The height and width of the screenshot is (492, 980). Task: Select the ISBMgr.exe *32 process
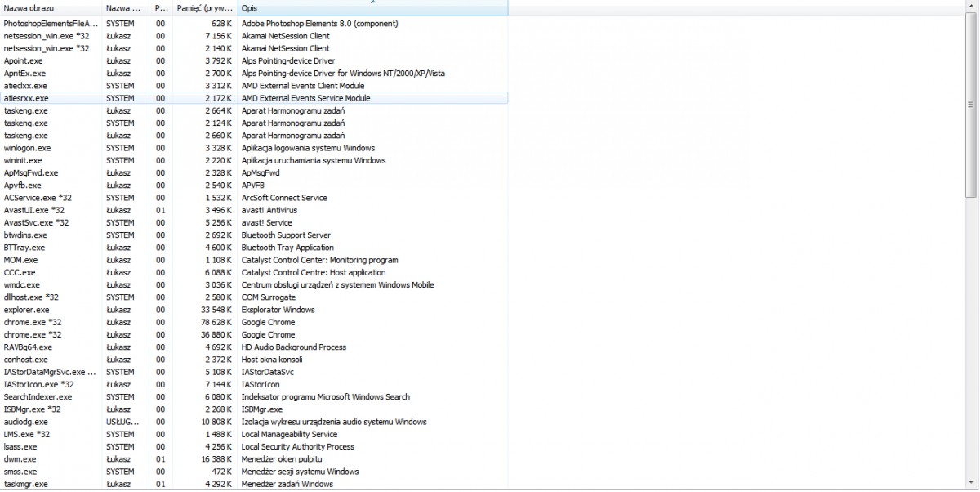[x=254, y=409]
